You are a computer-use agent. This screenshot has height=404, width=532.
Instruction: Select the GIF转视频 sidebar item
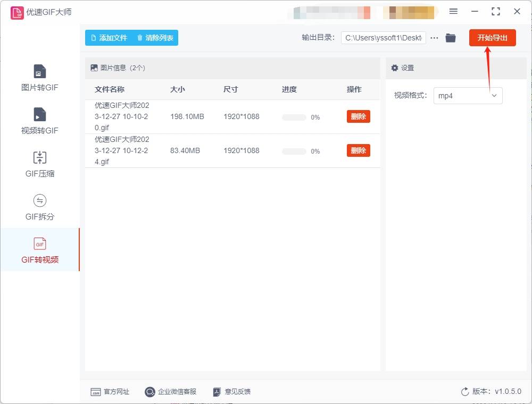39,250
